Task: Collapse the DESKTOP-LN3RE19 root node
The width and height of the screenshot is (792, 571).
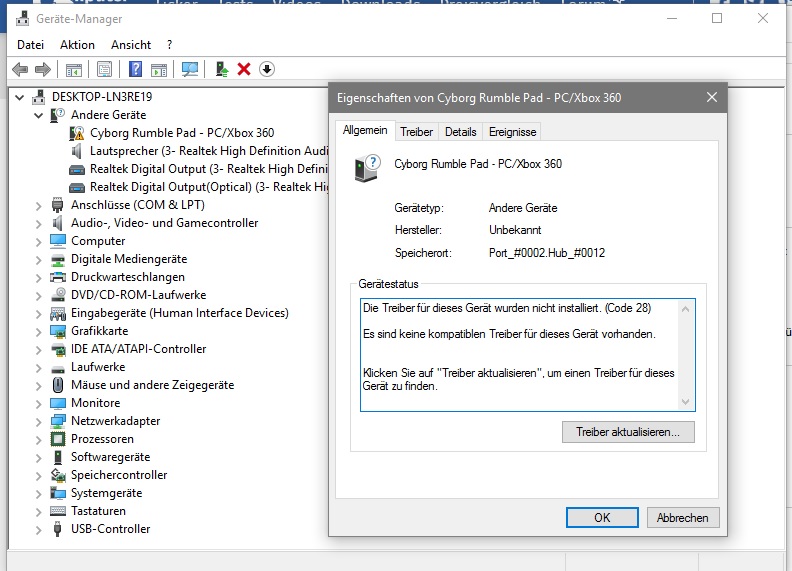Action: [x=20, y=97]
